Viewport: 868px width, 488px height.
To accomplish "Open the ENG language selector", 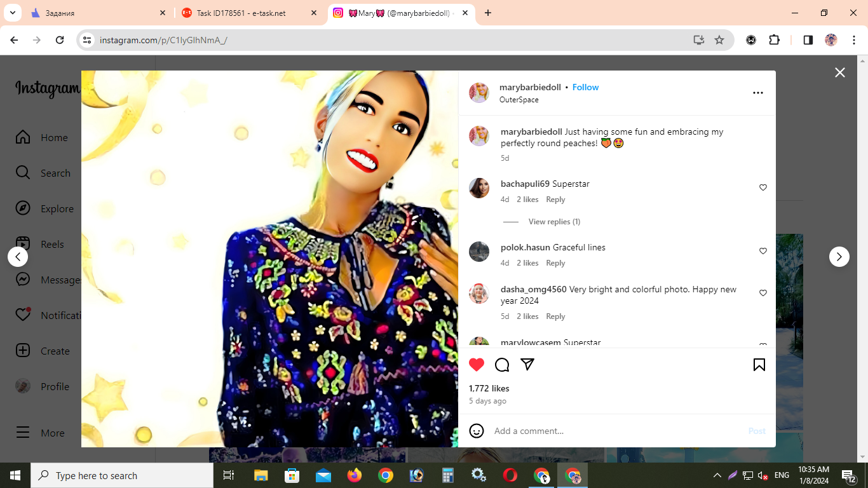I will pos(782,475).
